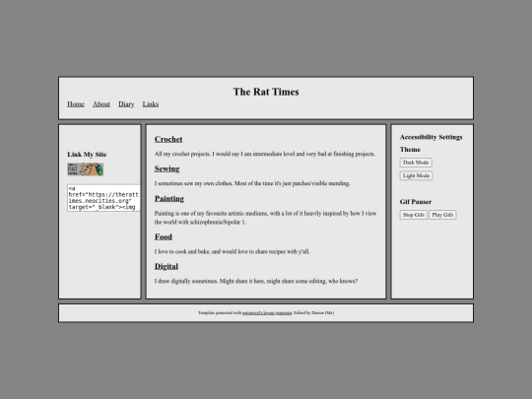Open the Sewing section heading link

(166, 168)
